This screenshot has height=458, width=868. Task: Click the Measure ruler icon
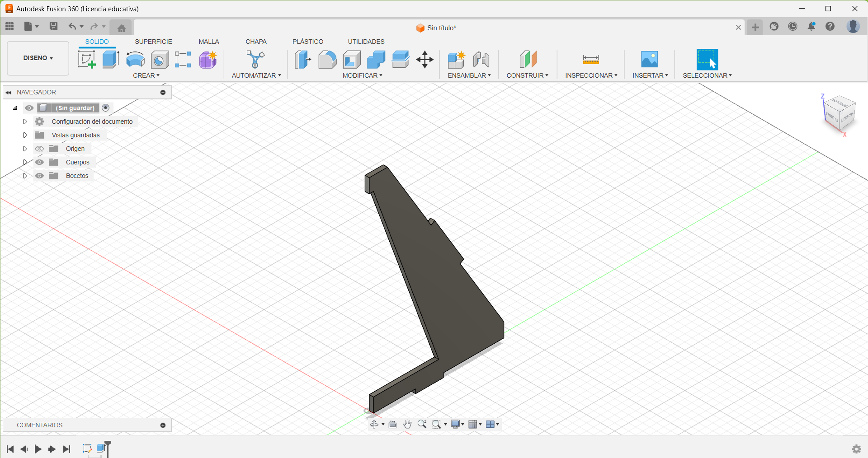[591, 59]
